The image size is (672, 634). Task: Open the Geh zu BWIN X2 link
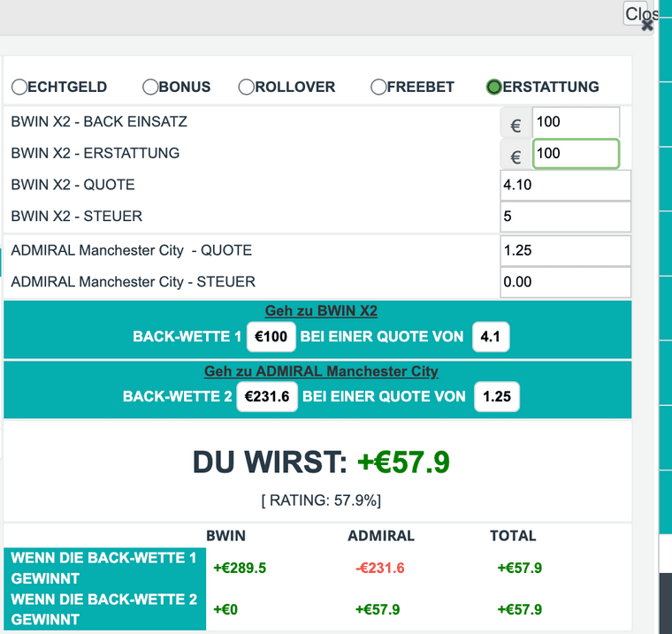coord(321,310)
